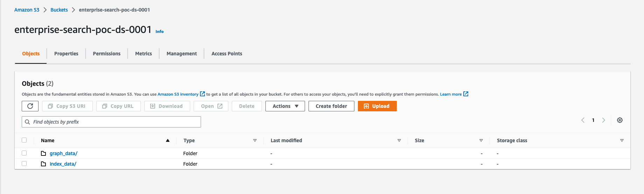Open the Metrics tab
Image resolution: width=644 pixels, height=194 pixels.
(144, 54)
